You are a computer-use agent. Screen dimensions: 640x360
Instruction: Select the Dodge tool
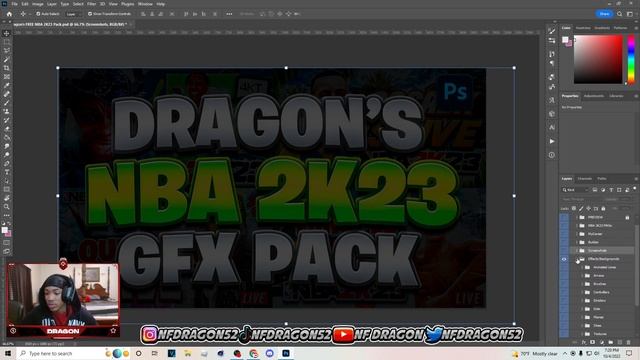7,155
